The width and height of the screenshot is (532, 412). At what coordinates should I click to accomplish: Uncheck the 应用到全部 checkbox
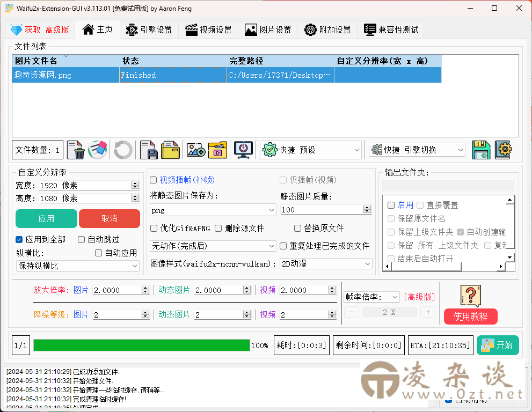[x=19, y=240]
